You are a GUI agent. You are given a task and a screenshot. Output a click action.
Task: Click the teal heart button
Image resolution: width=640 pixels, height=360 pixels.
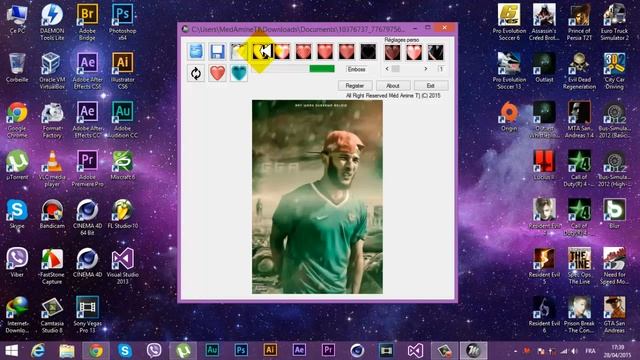pos(238,73)
